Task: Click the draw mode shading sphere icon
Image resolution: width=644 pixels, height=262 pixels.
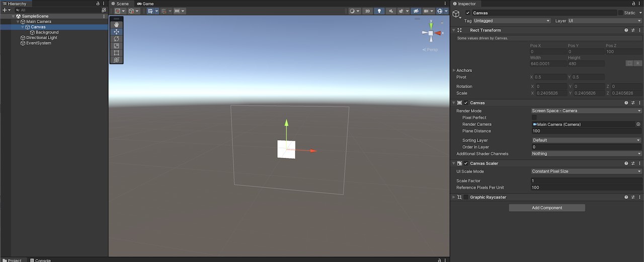Action: pos(352,11)
